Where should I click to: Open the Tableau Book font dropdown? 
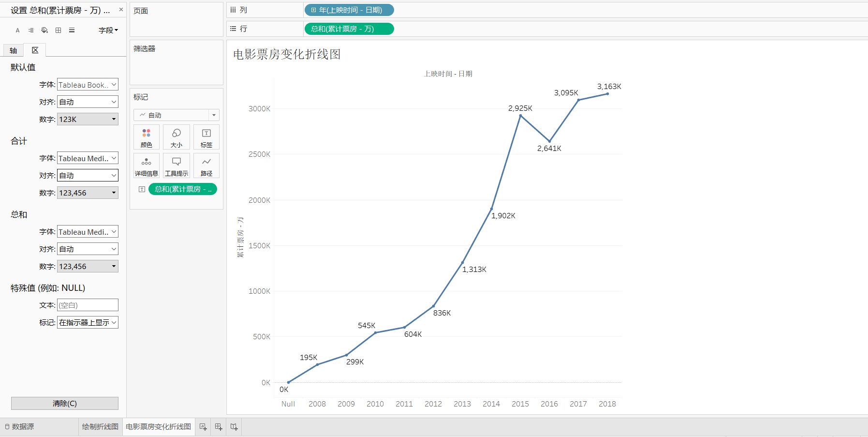coord(87,84)
